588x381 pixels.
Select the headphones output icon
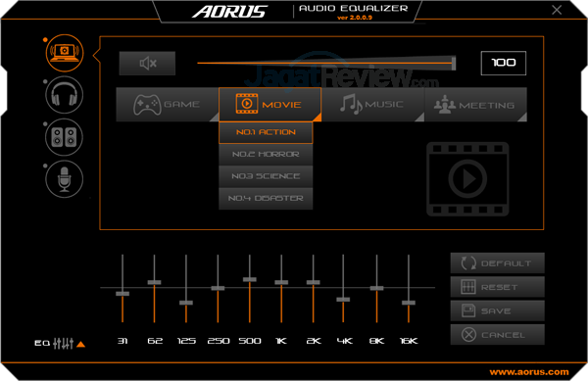(65, 95)
